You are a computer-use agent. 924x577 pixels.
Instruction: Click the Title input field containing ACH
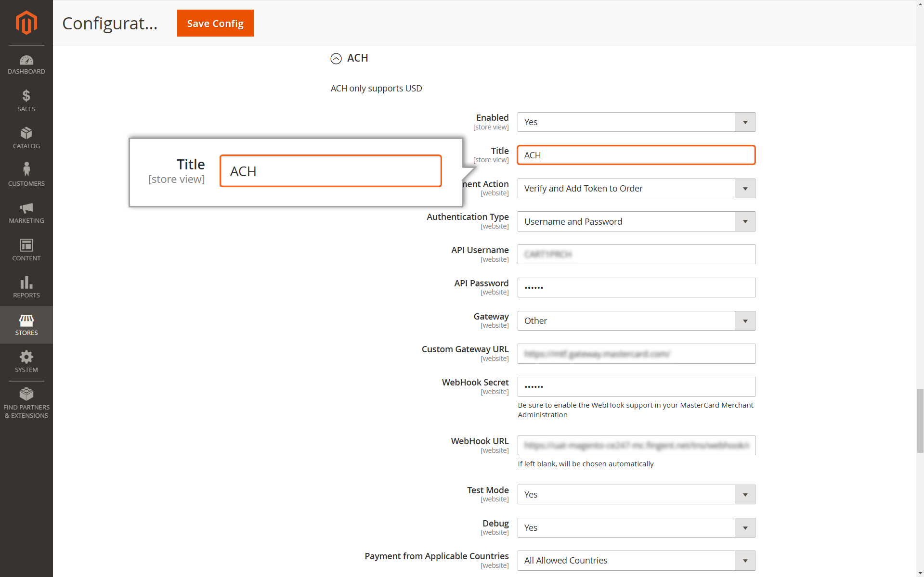click(636, 155)
